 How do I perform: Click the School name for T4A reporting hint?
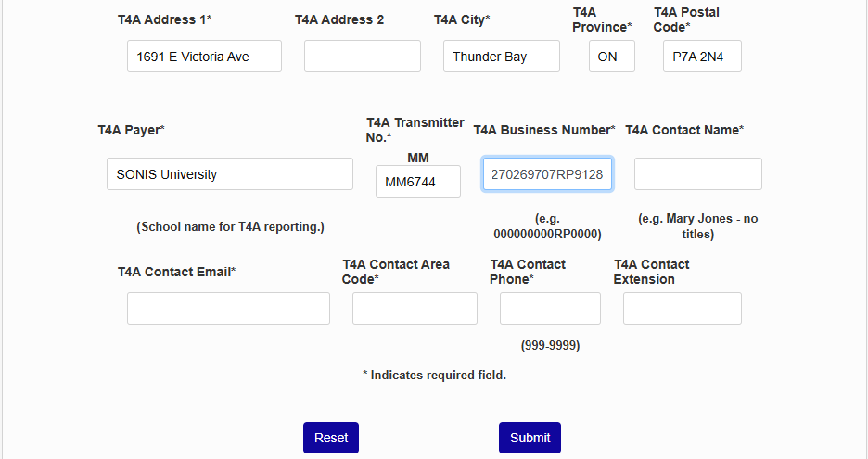pyautogui.click(x=230, y=227)
